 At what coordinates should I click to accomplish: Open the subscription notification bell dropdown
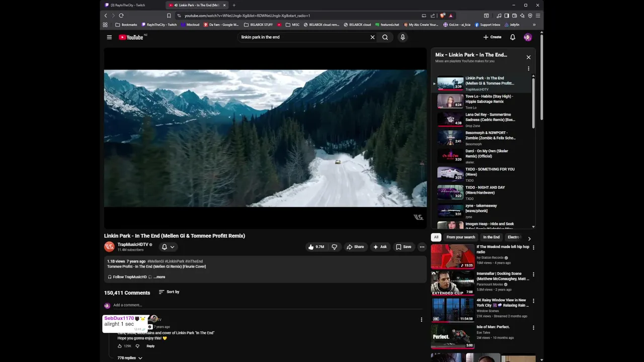click(x=168, y=247)
